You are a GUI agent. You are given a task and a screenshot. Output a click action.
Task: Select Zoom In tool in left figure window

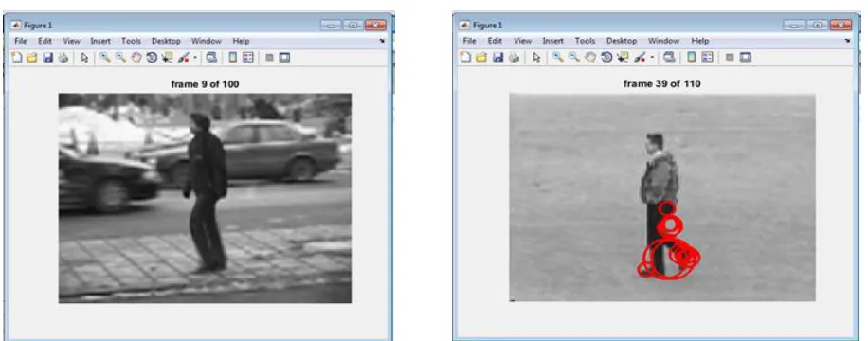tap(104, 58)
